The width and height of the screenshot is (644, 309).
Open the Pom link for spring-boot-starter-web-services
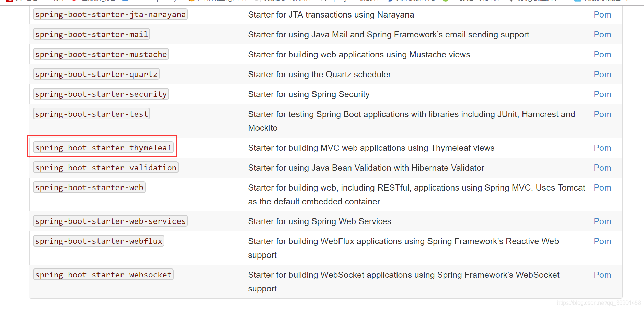[x=602, y=221]
